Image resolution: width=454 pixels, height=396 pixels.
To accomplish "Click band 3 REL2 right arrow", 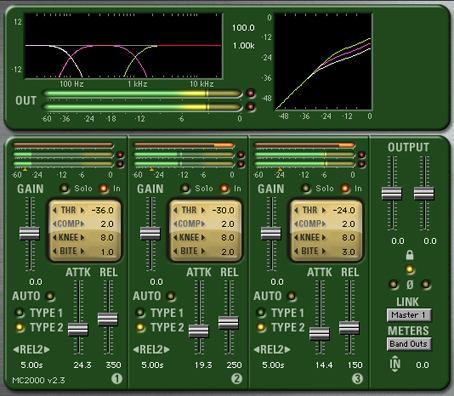I will click(x=288, y=350).
